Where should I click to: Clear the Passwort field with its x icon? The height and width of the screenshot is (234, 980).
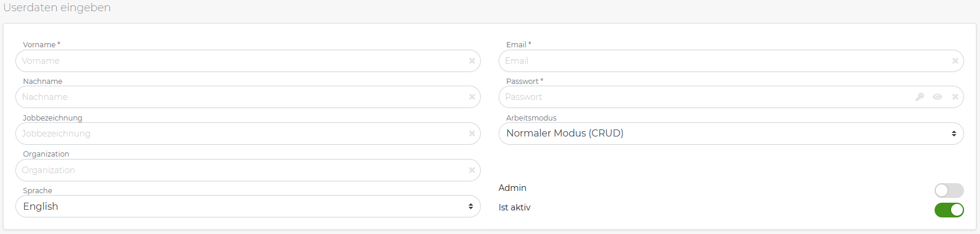(x=955, y=97)
